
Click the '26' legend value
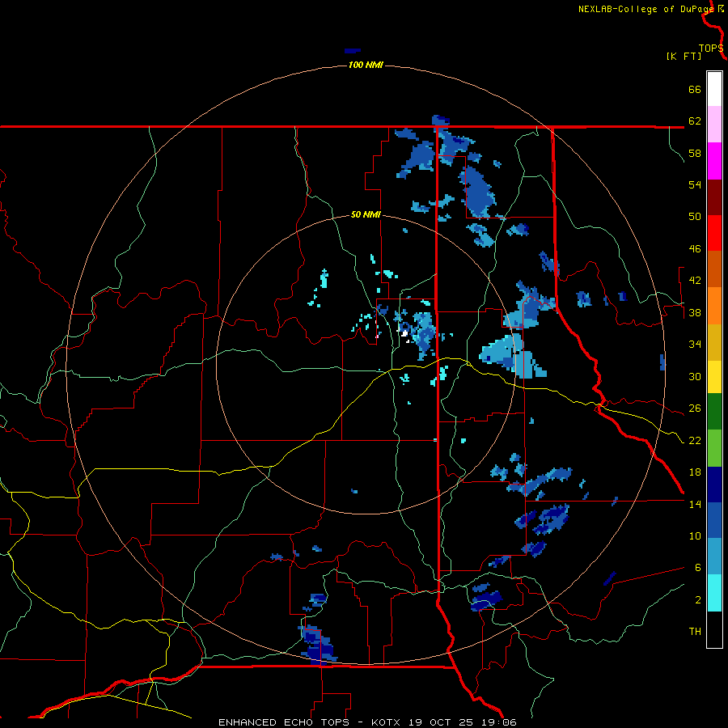click(695, 408)
